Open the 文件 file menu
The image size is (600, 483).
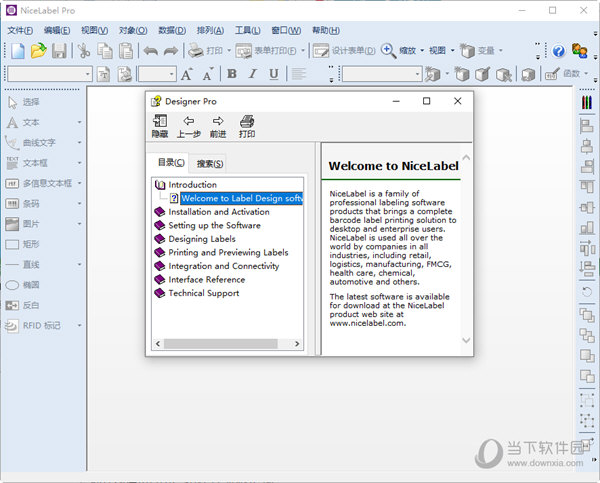(x=20, y=31)
